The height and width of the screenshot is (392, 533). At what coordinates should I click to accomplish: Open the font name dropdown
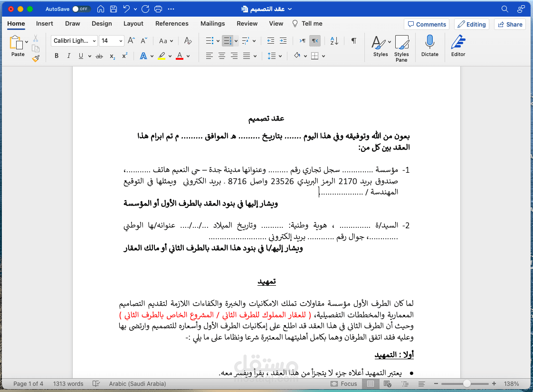[x=94, y=41]
